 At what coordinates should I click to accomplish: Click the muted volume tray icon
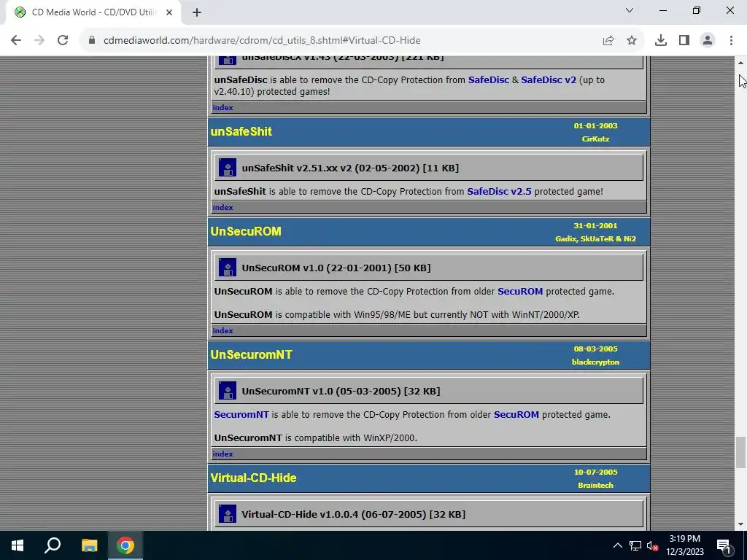pyautogui.click(x=653, y=545)
